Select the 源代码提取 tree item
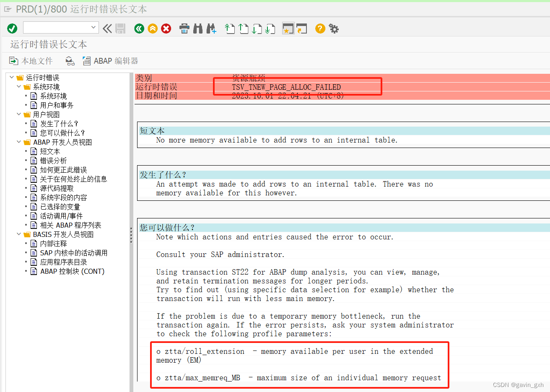This screenshot has height=392, width=550. [x=56, y=188]
